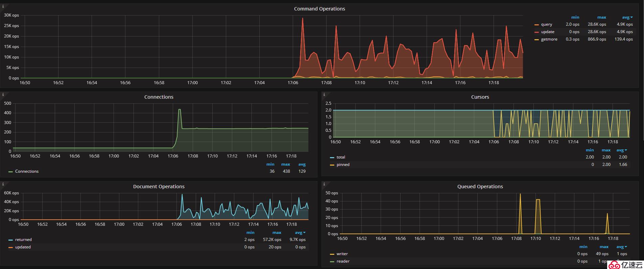
Task: Sort Queued Operations legend by max
Action: 604,247
